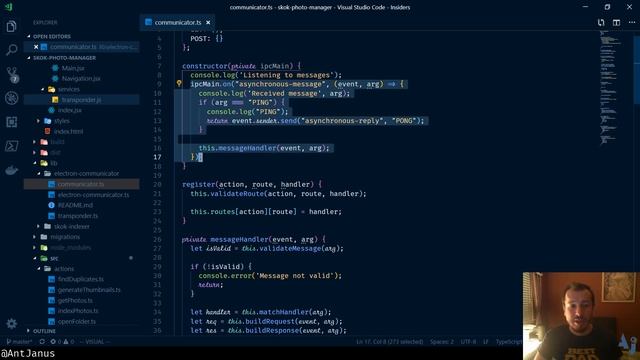Close the communicator.ts editor tab
The width and height of the screenshot is (640, 360).
(x=208, y=22)
